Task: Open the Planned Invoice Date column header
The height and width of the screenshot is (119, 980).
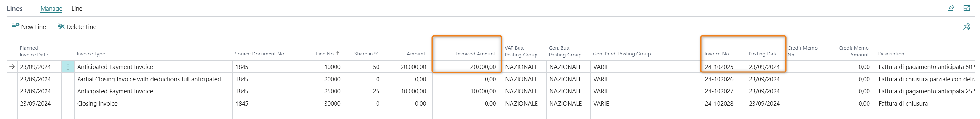Action: pyautogui.click(x=34, y=51)
